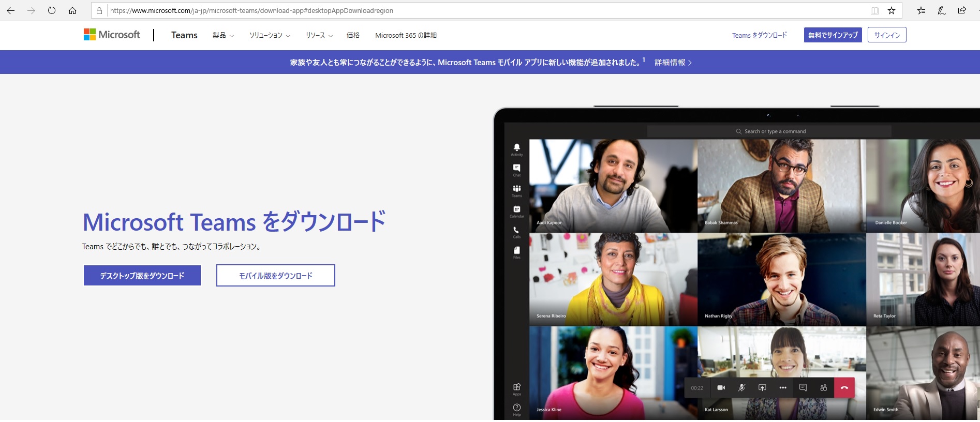Open the 詳細情報 link in the banner

pos(673,63)
